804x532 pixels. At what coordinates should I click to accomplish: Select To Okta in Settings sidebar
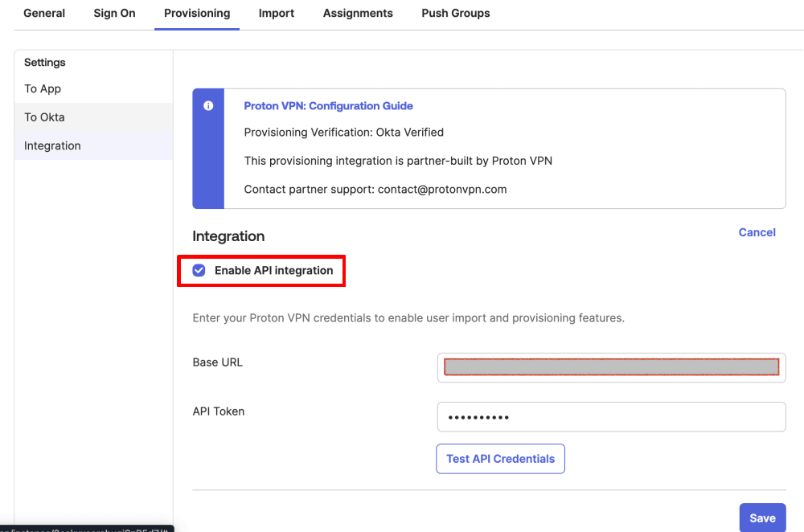[94, 117]
